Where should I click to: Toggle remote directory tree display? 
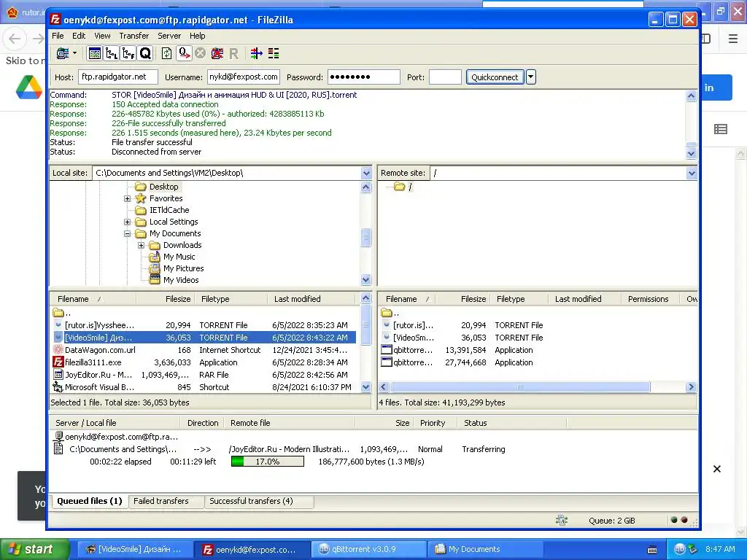click(128, 53)
